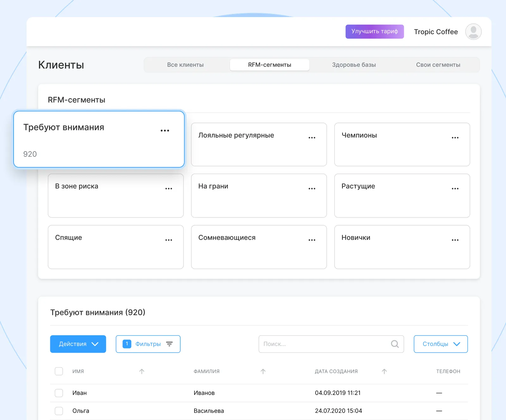Expand the Действия dropdown
Screen dimensions: 506x420
pyautogui.click(x=78, y=344)
